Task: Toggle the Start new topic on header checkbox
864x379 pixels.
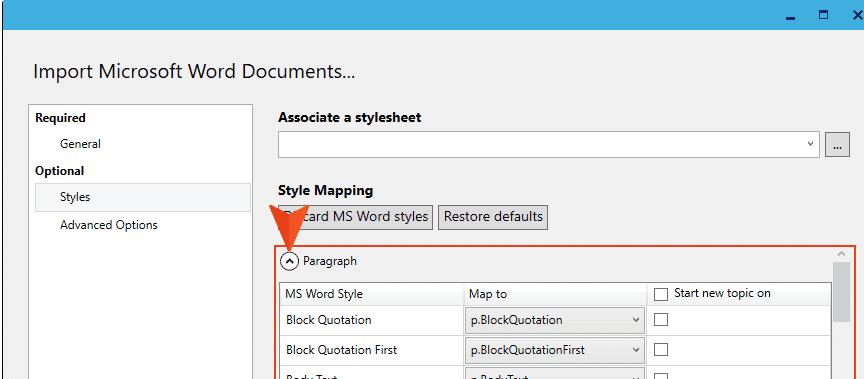Action: click(x=661, y=295)
